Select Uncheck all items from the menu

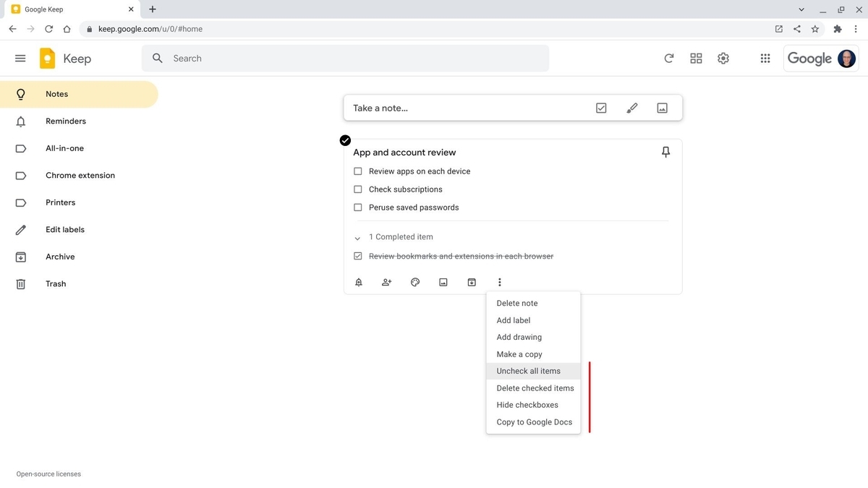tap(528, 370)
